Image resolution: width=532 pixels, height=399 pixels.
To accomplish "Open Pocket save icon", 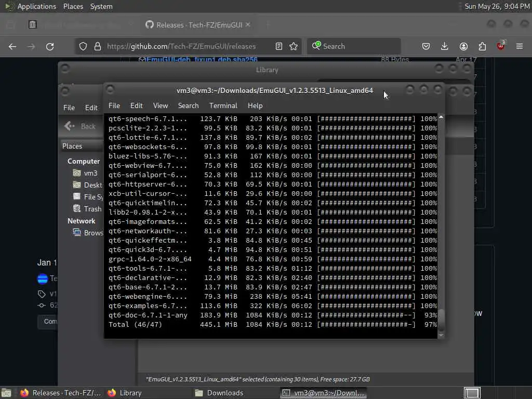I will tap(426, 46).
